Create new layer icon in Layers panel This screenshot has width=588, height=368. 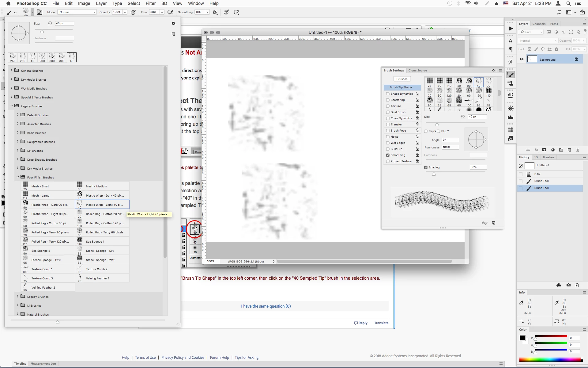tap(569, 150)
